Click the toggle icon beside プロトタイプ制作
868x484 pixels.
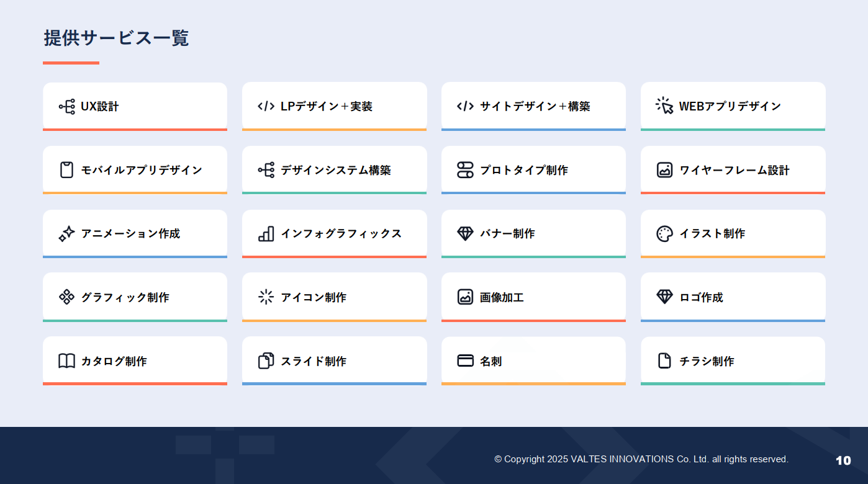(465, 170)
